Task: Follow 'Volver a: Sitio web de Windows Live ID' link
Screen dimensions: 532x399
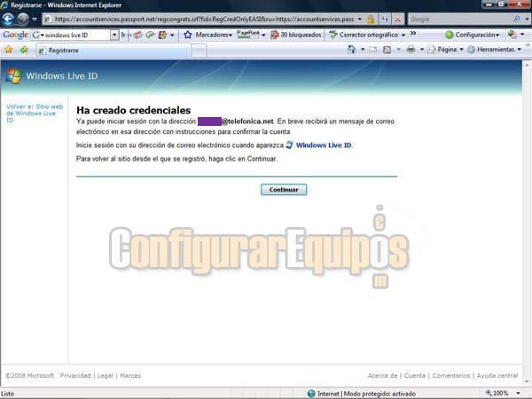Action: pyautogui.click(x=35, y=113)
